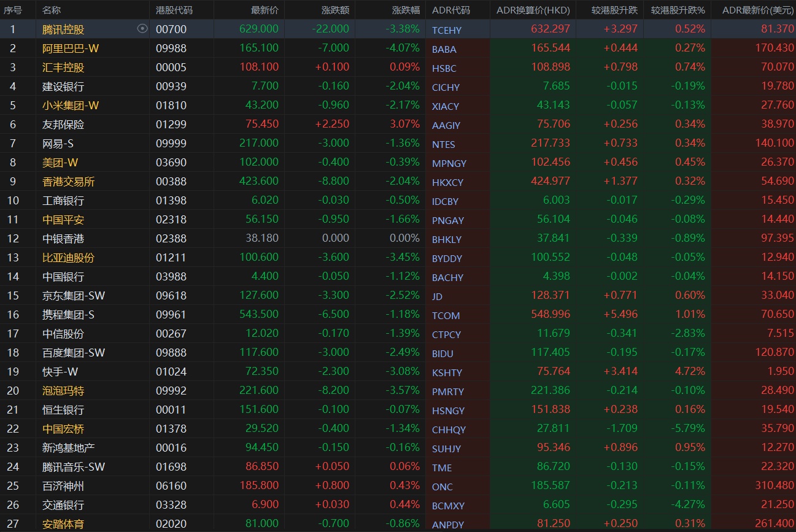Open the 携程集团-S stock name
The height and width of the screenshot is (532, 796).
[69, 314]
